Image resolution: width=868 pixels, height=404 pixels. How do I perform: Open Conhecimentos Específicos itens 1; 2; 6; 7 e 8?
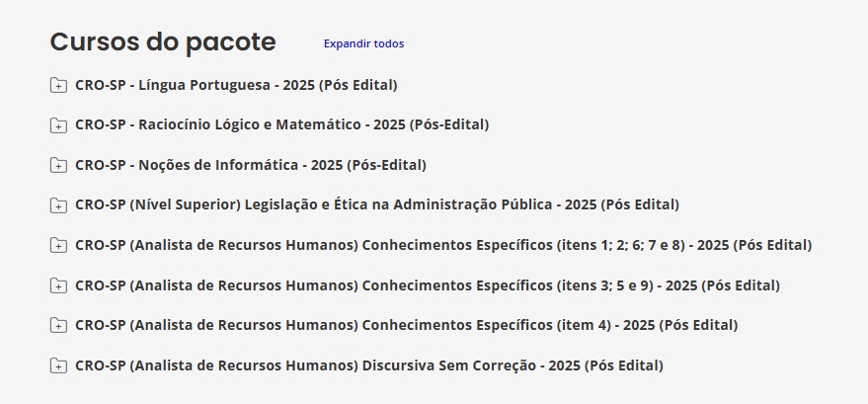tap(443, 245)
